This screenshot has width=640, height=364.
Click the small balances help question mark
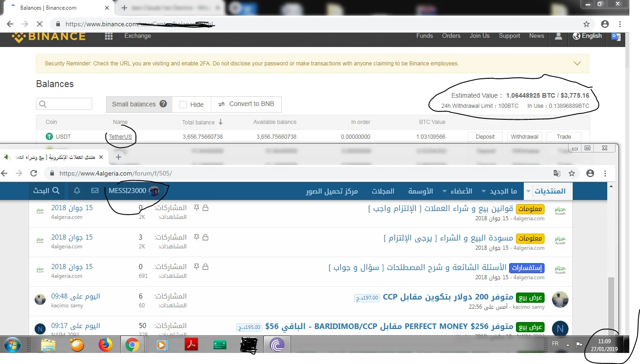(163, 104)
